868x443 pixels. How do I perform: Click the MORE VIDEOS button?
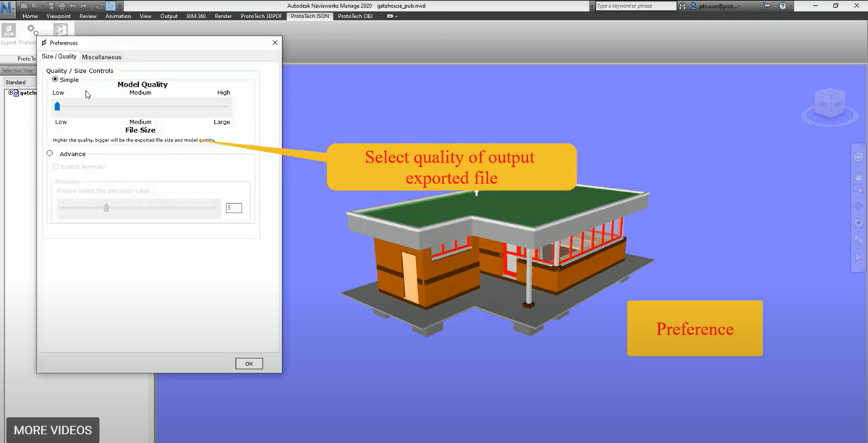tap(53, 430)
